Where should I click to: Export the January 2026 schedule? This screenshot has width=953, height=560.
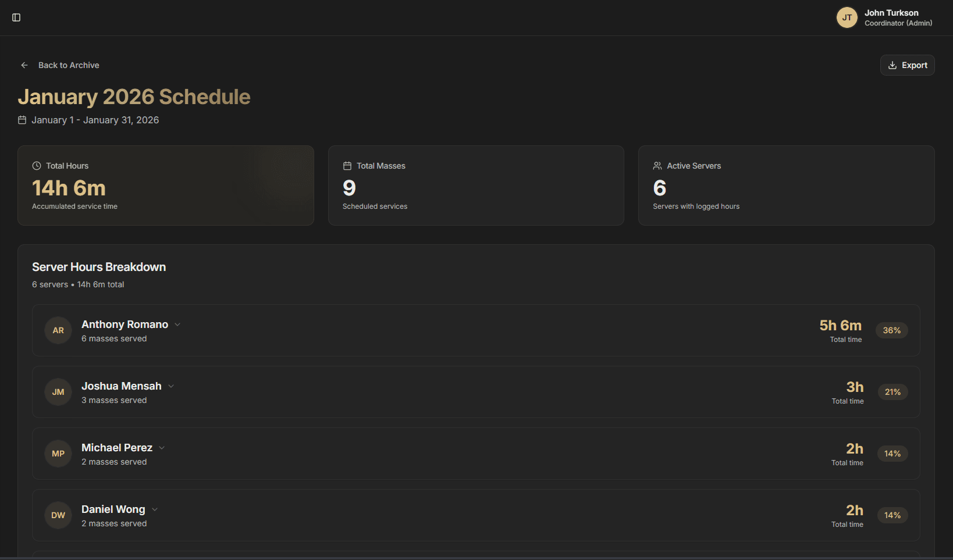(x=907, y=65)
